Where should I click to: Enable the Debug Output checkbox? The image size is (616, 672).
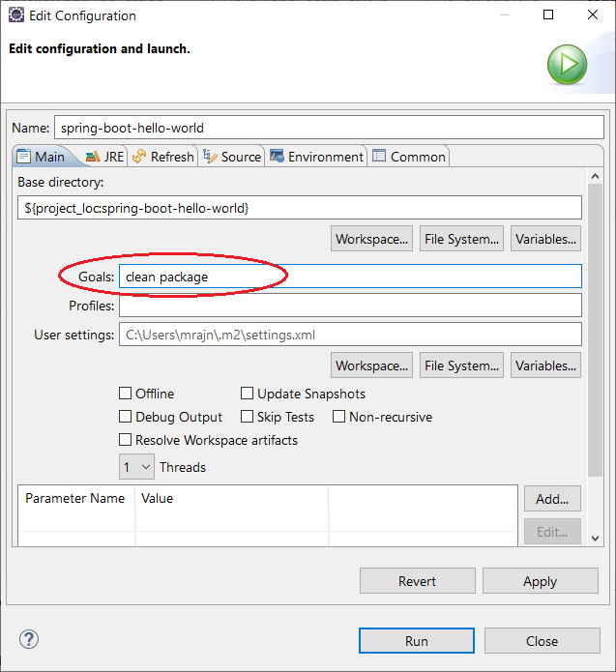pyautogui.click(x=125, y=417)
